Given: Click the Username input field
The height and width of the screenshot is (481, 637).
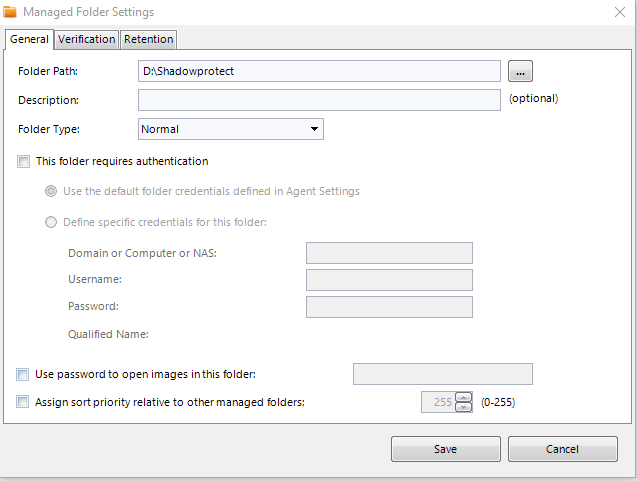Looking at the screenshot, I should click(x=389, y=280).
